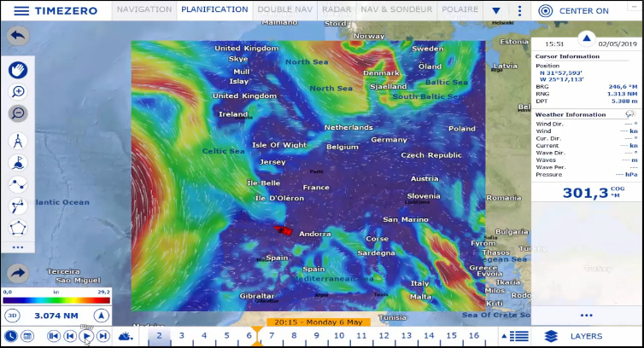
Task: Switch to the NAVIGATION workspace tab
Action: point(144,10)
